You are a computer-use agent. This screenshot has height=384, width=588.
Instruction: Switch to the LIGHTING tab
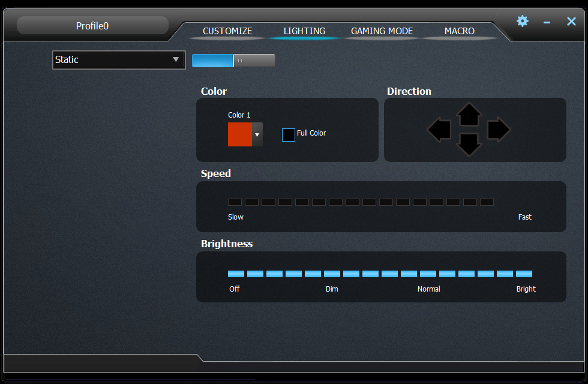(305, 31)
